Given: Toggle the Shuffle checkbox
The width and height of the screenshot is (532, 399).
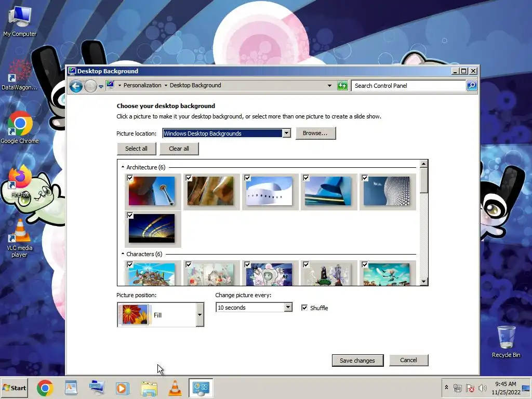Looking at the screenshot, I should (304, 308).
